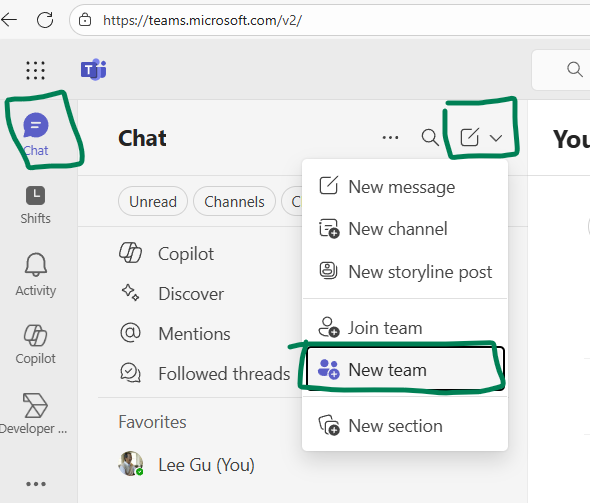Screen dimensions: 590x503
Task: Filter chats by Unread
Action: click(153, 202)
